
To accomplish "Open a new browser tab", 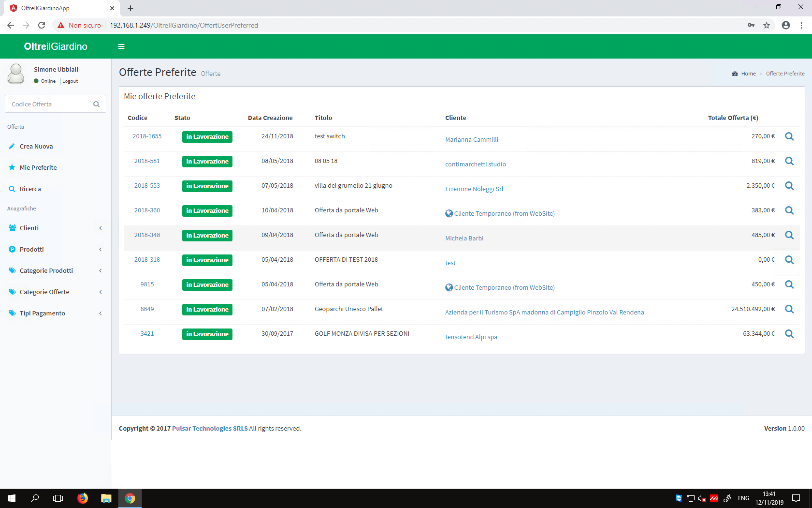I will (x=130, y=8).
